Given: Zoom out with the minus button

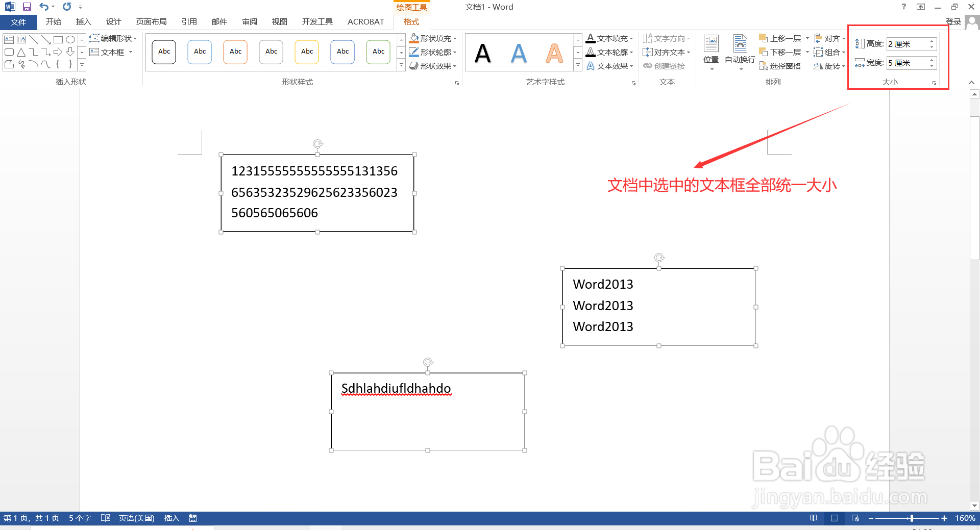Looking at the screenshot, I should 871,518.
